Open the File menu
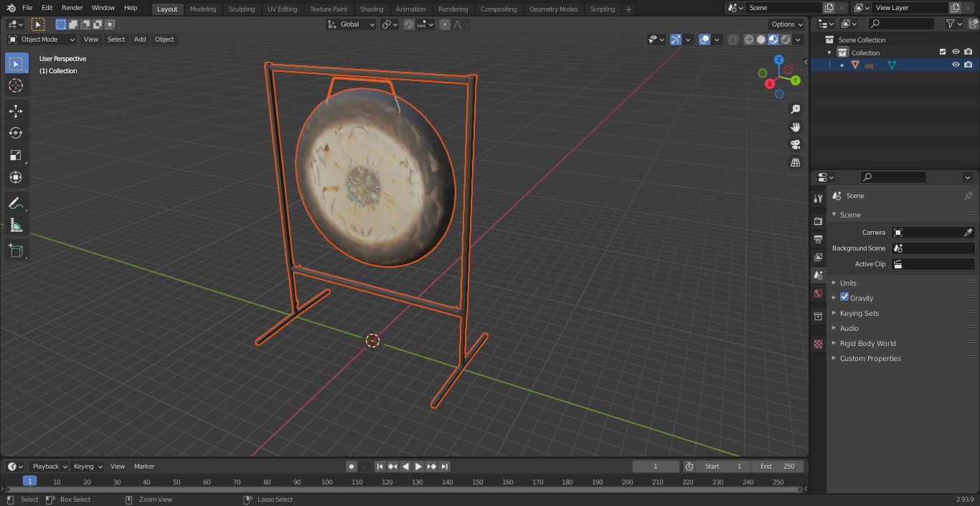Viewport: 980px width, 506px height. tap(27, 8)
